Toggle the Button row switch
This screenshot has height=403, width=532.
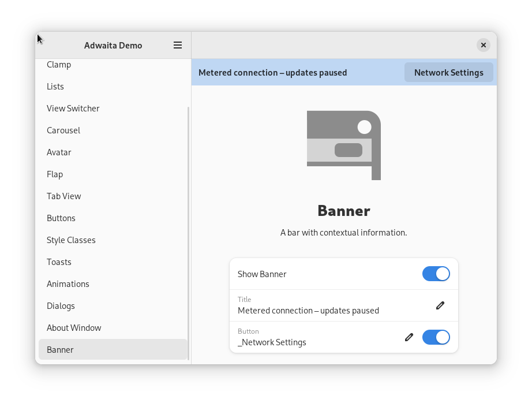click(x=436, y=337)
